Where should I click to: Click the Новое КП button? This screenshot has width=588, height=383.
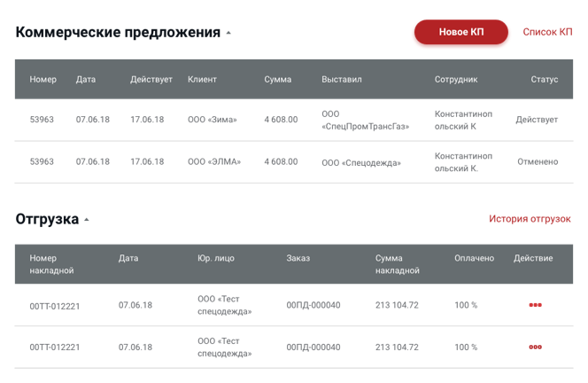click(460, 32)
